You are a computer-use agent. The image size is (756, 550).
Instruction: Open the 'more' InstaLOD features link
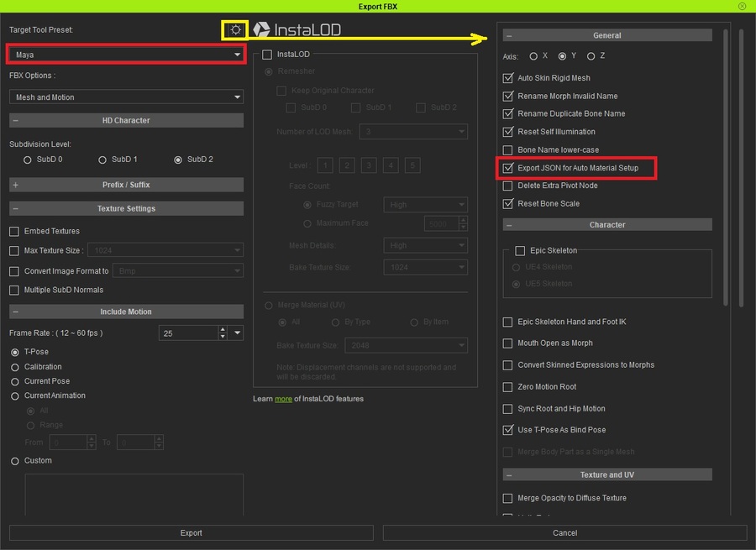283,399
